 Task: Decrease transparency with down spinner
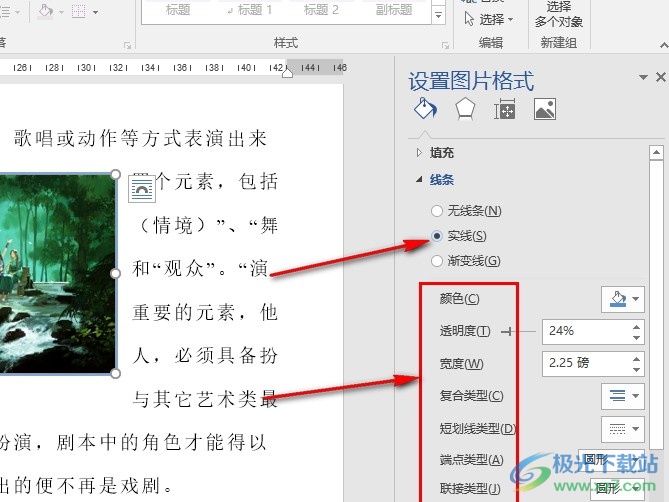point(637,337)
